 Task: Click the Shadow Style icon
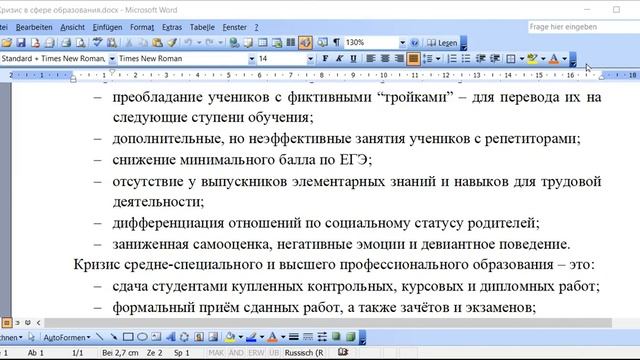pos(336,337)
